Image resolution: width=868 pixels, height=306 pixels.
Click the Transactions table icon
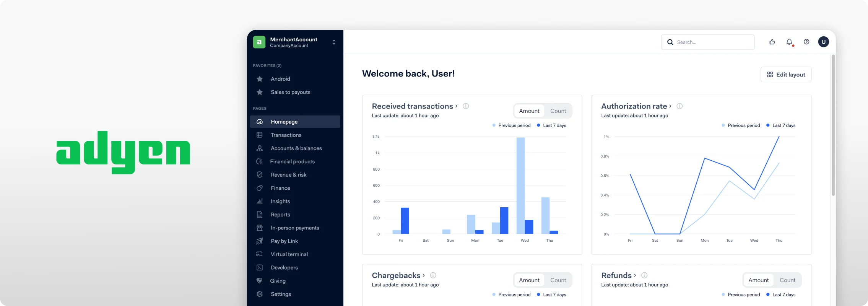pyautogui.click(x=260, y=135)
